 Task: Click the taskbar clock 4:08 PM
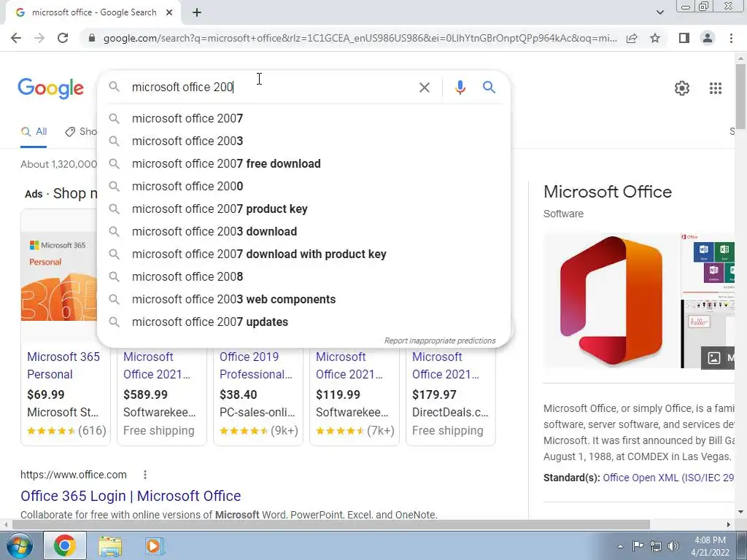pyautogui.click(x=710, y=540)
